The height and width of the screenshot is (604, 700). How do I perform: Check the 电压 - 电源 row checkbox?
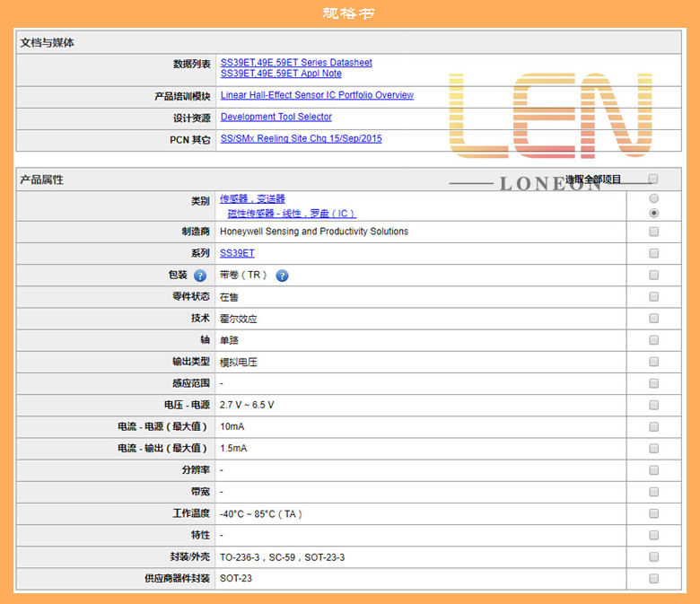[653, 405]
